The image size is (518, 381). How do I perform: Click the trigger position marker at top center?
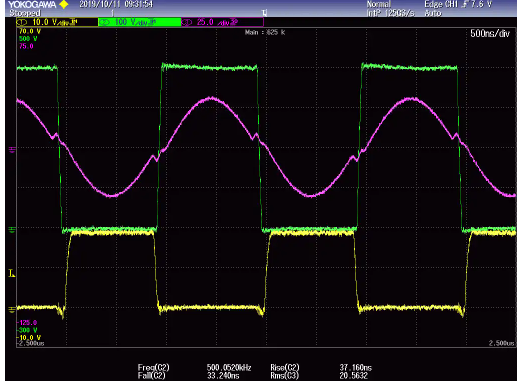(264, 13)
